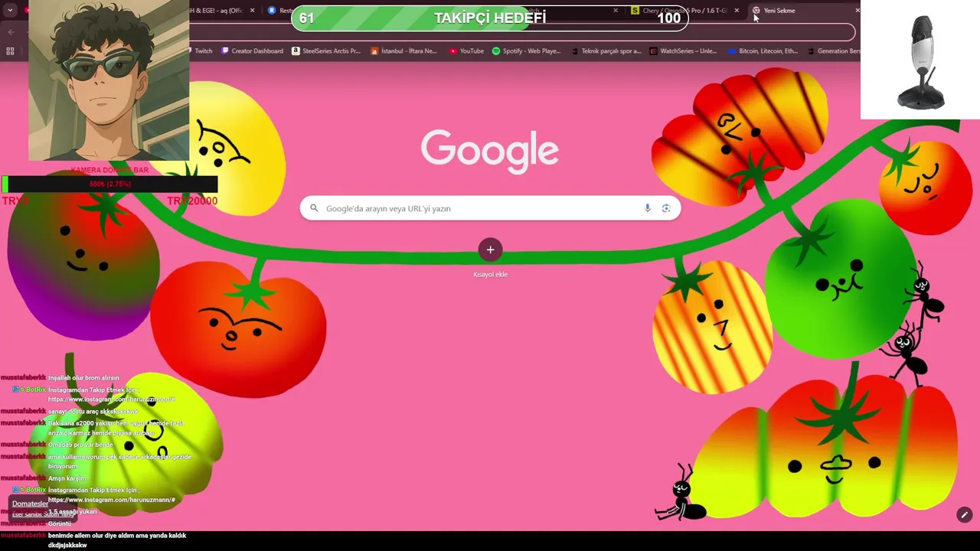Open the WatchSeries bookmark
Viewport: 980px width, 551px height.
coord(683,51)
